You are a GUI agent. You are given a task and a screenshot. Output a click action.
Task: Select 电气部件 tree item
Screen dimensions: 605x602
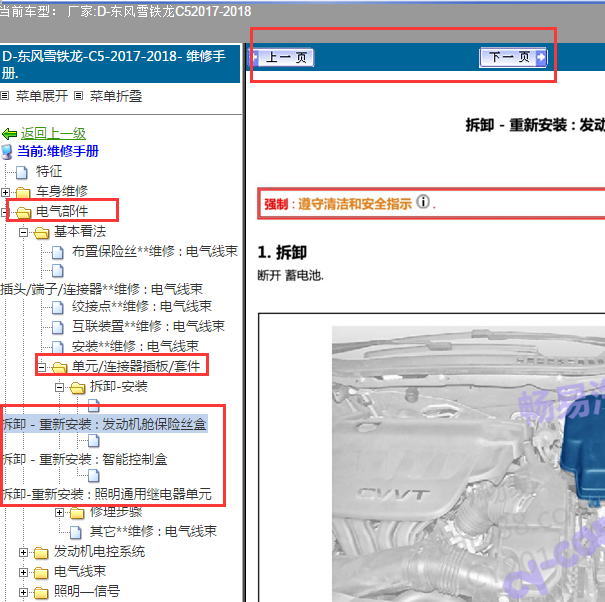[62, 211]
